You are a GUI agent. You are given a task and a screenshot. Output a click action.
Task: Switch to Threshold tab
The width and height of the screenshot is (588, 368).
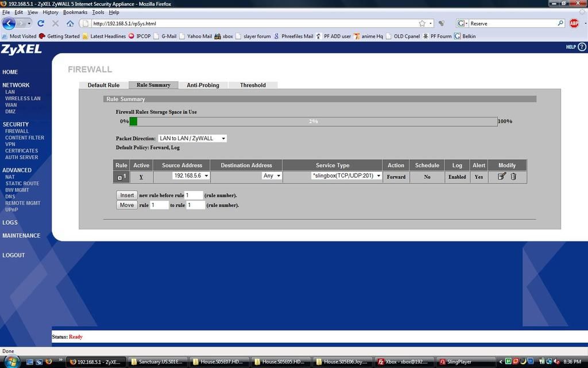coord(253,85)
